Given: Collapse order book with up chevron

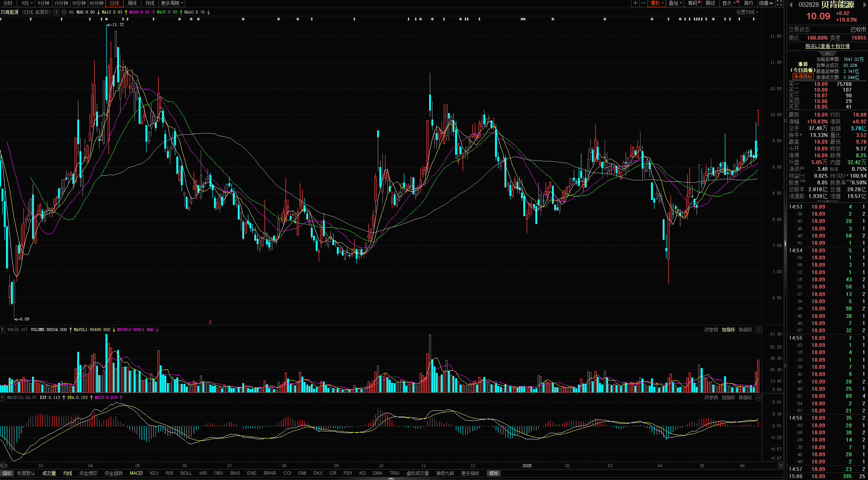Looking at the screenshot, I should pyautogui.click(x=827, y=54).
